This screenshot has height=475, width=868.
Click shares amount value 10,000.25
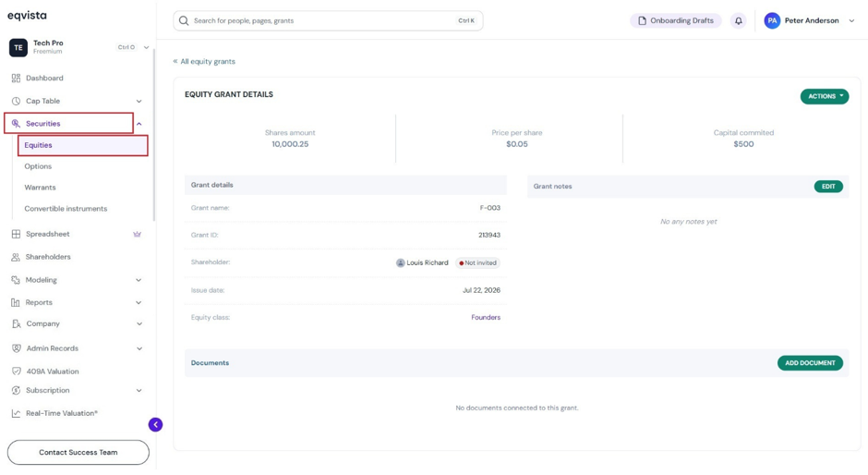(x=290, y=144)
